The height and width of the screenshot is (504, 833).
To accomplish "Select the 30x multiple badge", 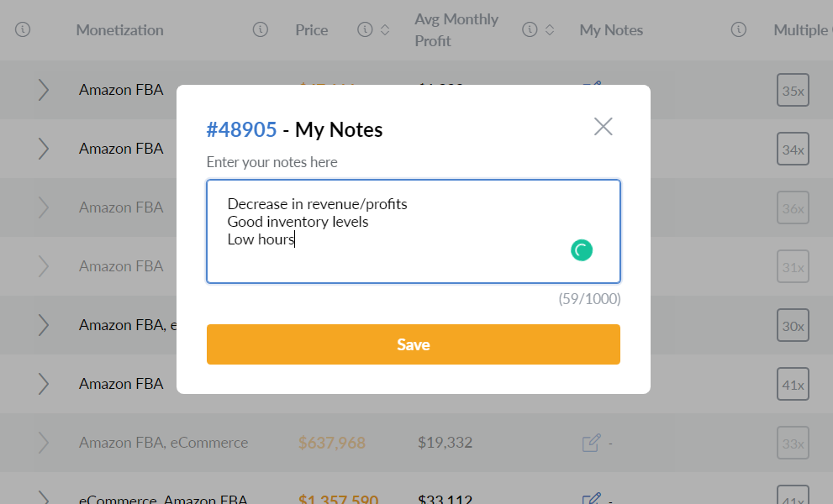I will tap(792, 325).
